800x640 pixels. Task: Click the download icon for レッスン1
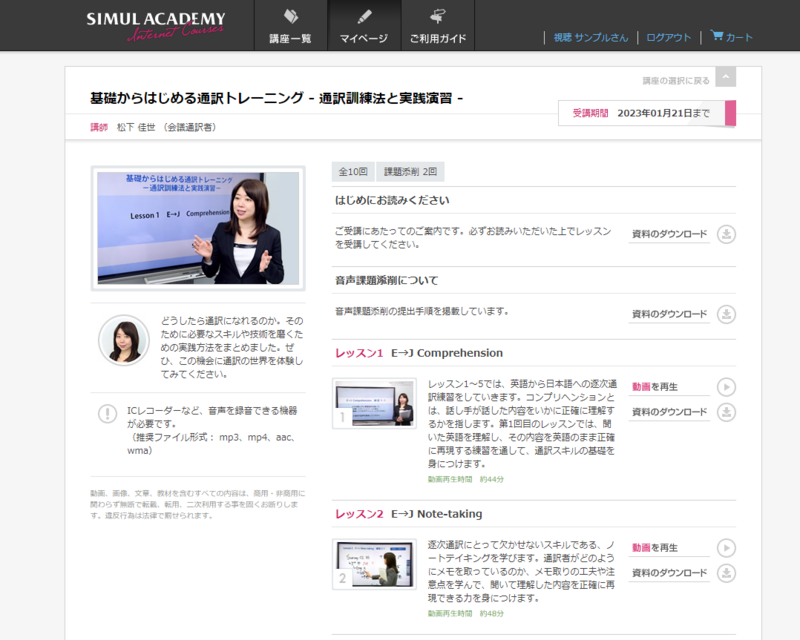coord(727,412)
